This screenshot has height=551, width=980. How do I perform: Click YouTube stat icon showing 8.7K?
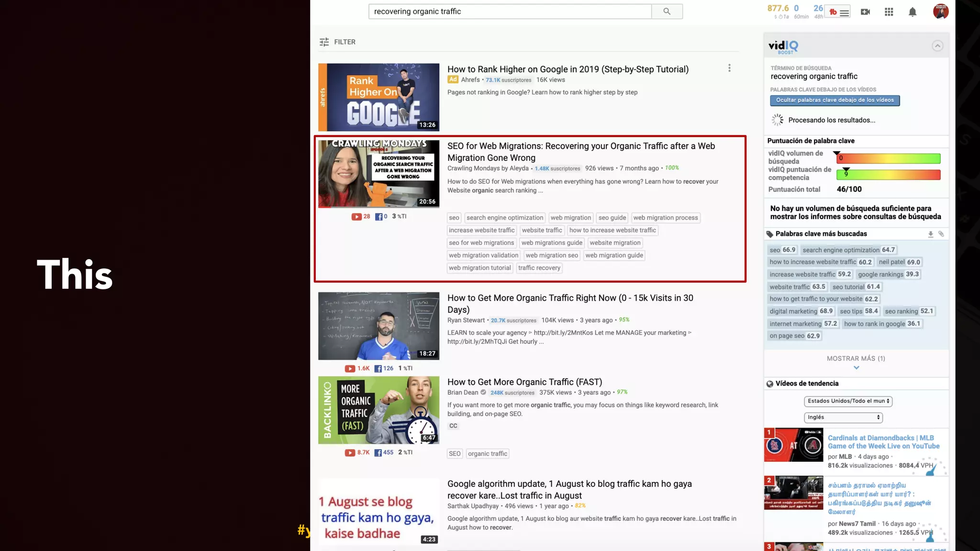(x=350, y=452)
